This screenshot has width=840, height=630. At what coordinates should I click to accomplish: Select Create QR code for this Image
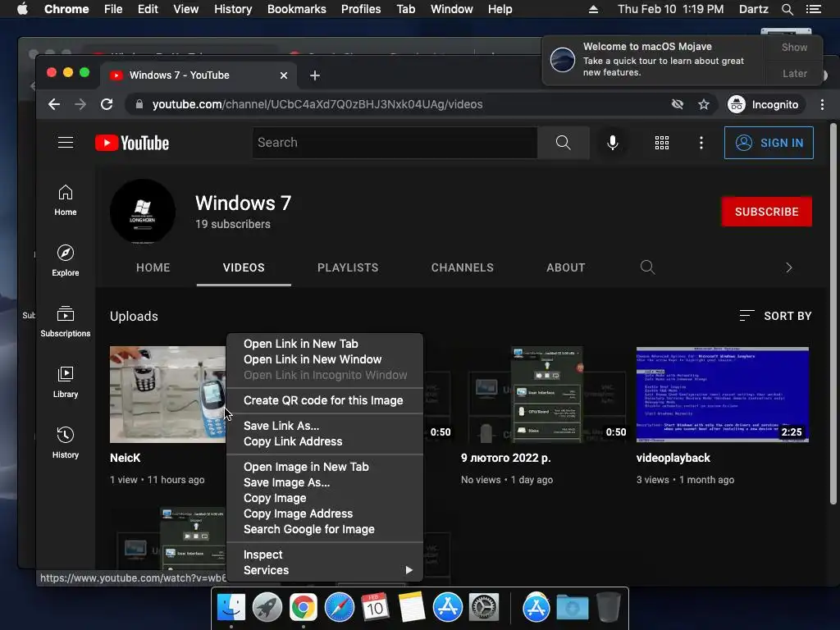325,400
